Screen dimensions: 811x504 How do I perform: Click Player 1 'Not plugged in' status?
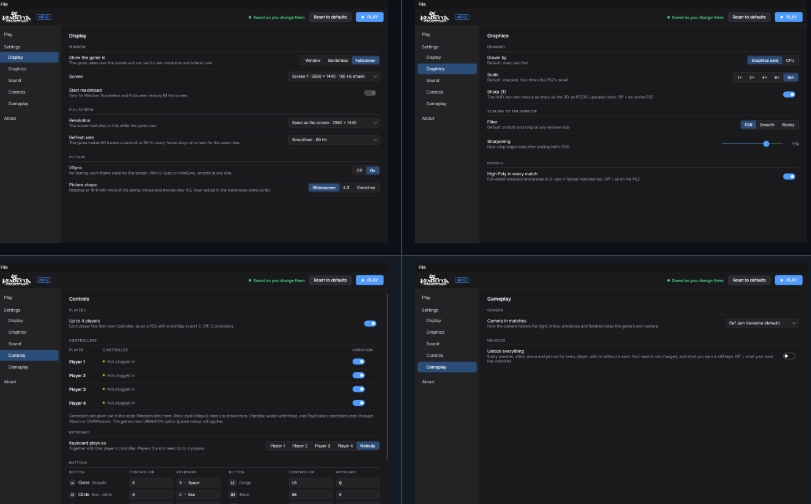119,362
